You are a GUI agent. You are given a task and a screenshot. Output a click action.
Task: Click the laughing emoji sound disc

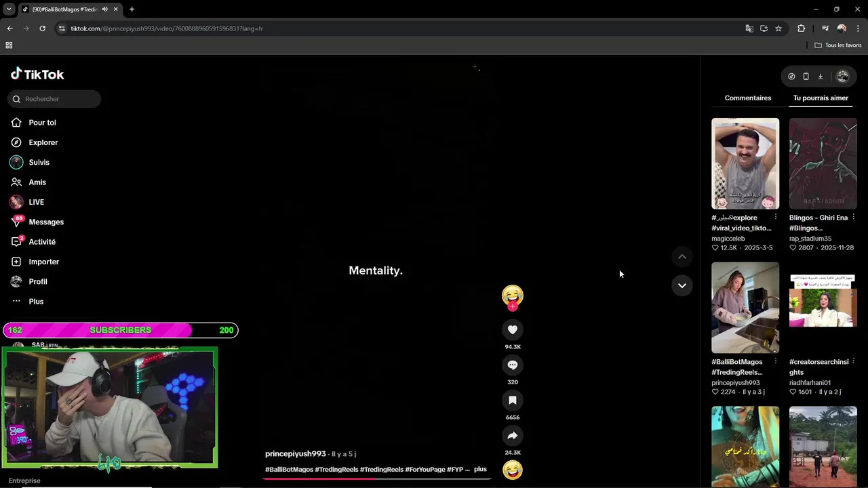513,470
